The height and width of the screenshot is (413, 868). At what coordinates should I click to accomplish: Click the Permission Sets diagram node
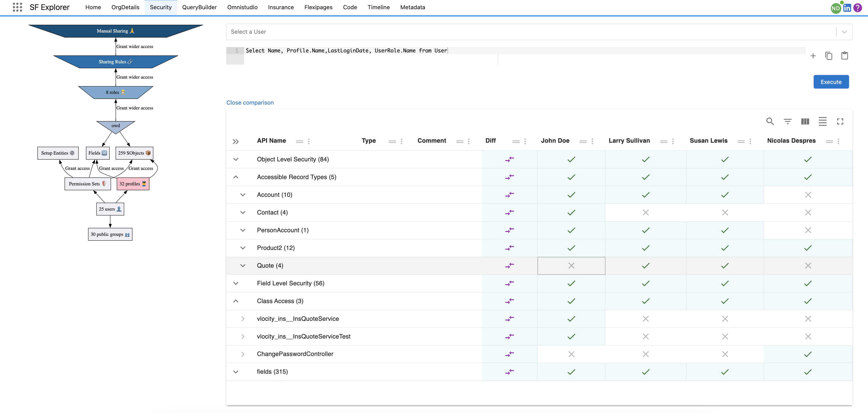coord(88,184)
